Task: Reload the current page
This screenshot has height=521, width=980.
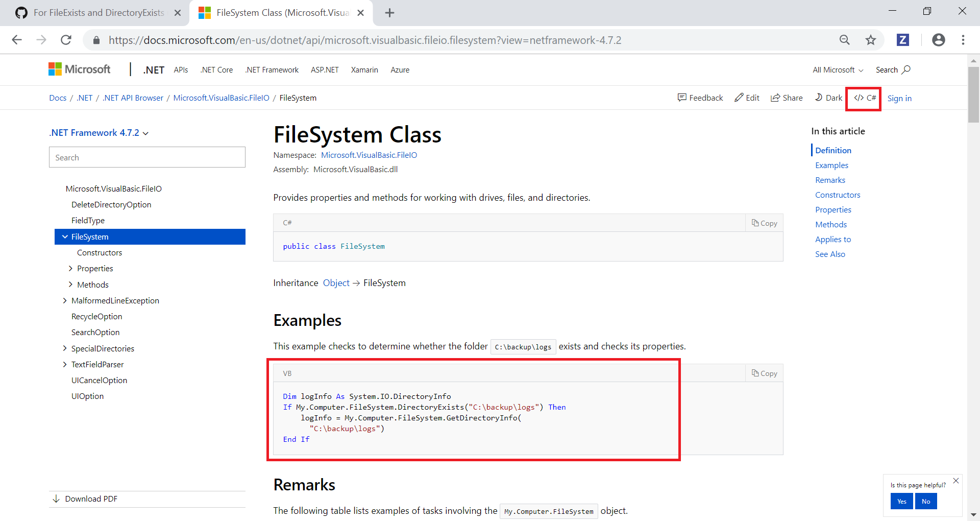Action: 66,40
